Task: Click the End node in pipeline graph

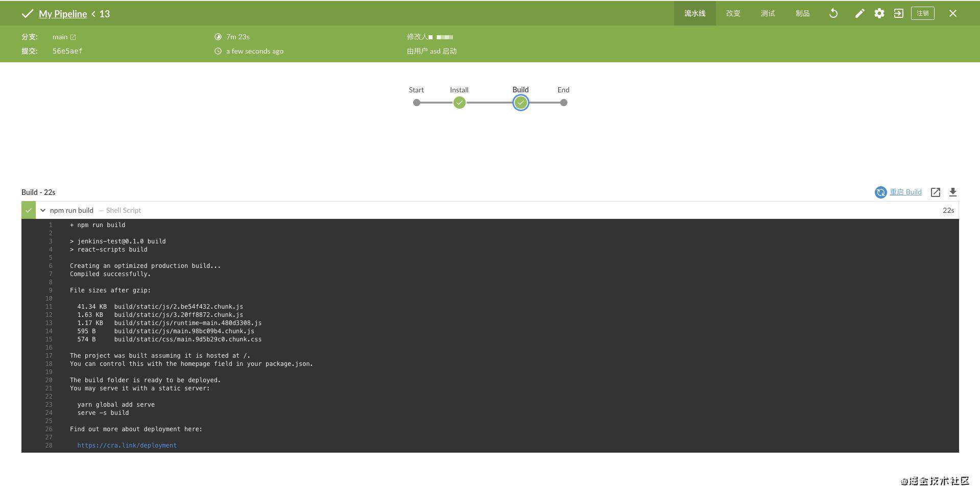Action: pyautogui.click(x=563, y=103)
